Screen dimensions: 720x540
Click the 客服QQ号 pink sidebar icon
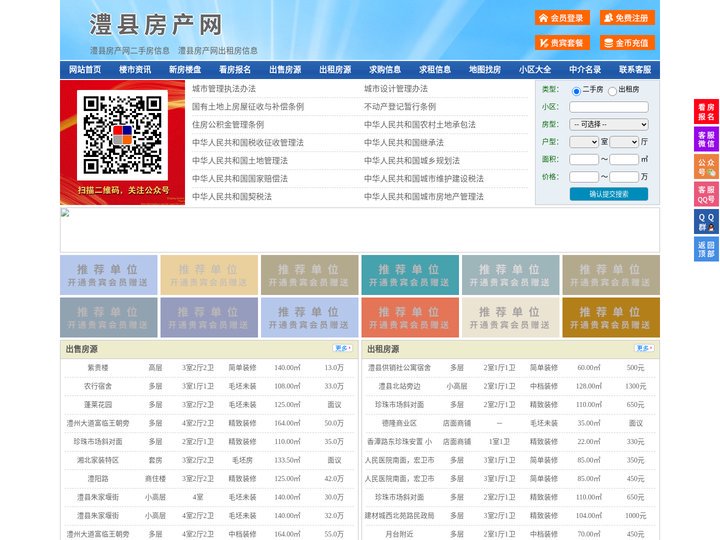706,194
